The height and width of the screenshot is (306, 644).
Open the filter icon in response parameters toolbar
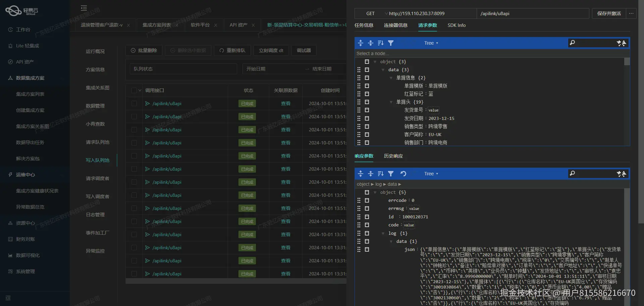(391, 174)
